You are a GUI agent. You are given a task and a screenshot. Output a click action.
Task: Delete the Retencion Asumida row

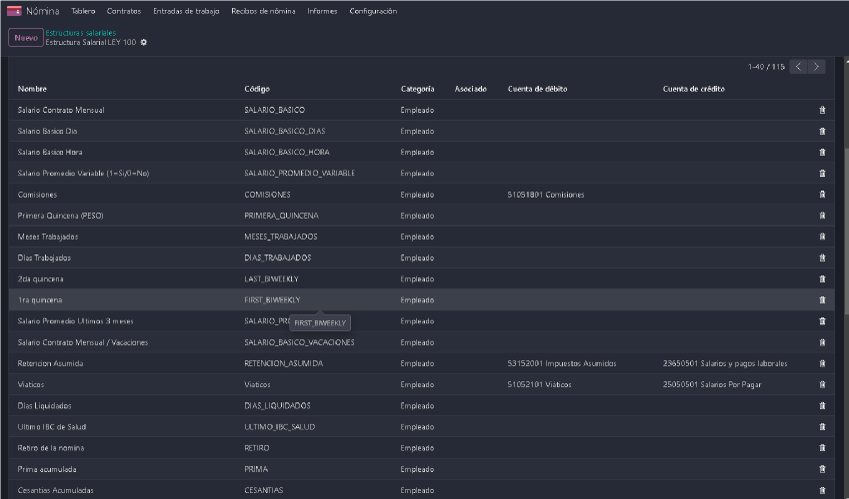click(x=822, y=363)
